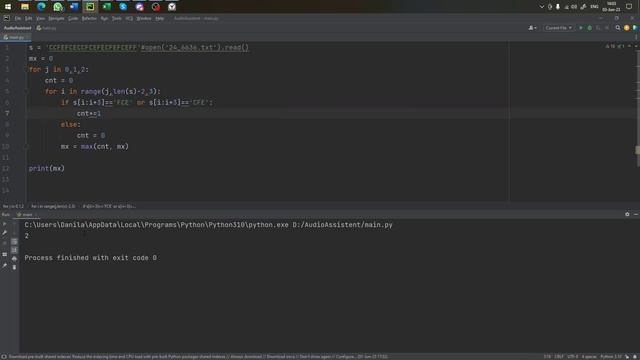Screen dimensions: 640x360
Task: Click the CRLF line separator status entry
Action: [559, 357]
